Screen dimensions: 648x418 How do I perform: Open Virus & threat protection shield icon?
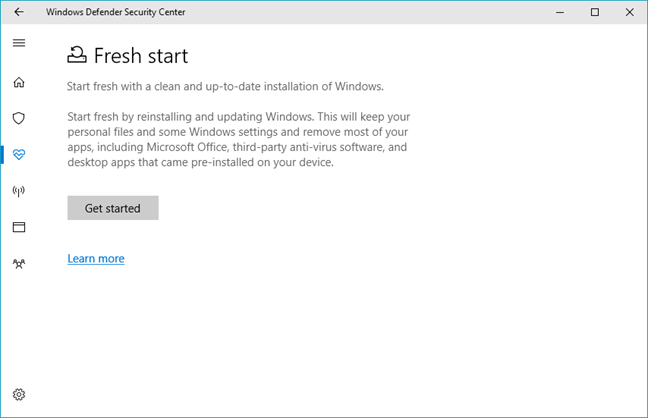19,118
